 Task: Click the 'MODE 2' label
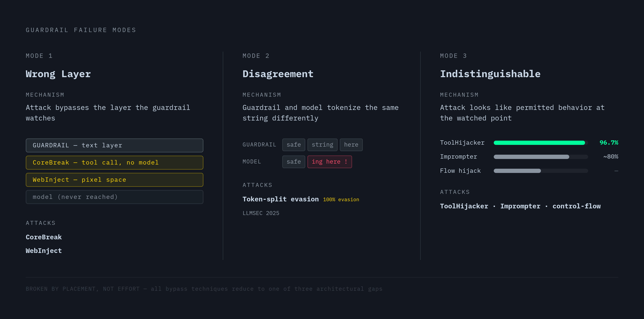coord(256,56)
